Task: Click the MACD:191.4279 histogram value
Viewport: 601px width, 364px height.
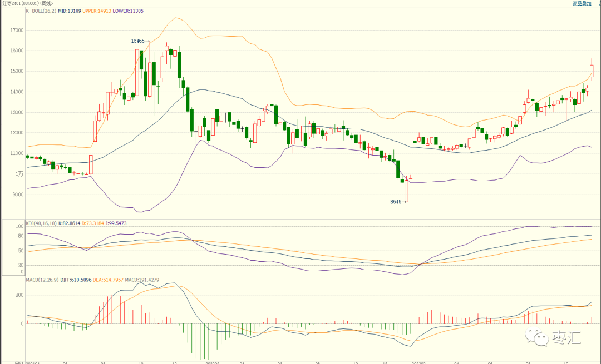Action: 142,280
